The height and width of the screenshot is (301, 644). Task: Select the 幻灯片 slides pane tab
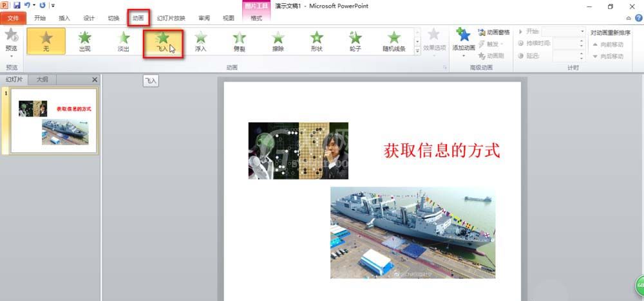pyautogui.click(x=15, y=80)
